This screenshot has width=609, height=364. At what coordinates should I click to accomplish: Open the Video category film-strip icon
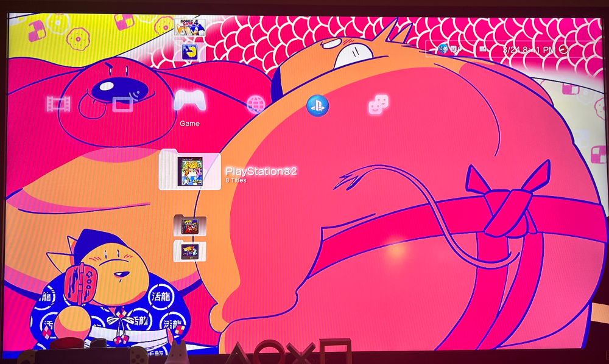click(58, 104)
